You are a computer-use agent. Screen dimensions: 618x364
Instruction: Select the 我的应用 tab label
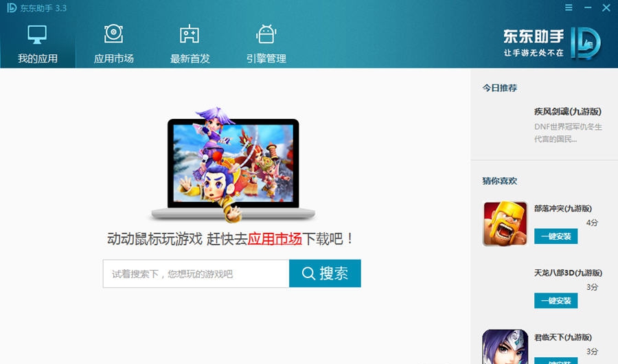coord(38,58)
